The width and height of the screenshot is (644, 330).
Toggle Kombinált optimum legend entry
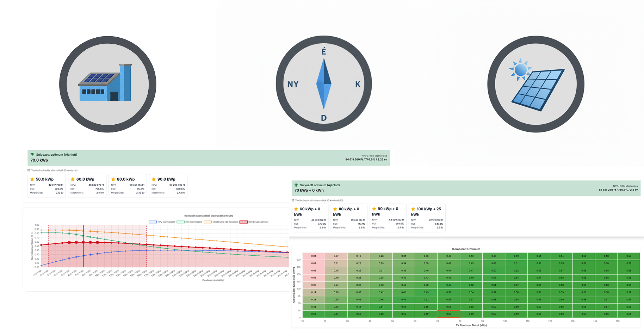point(254,222)
